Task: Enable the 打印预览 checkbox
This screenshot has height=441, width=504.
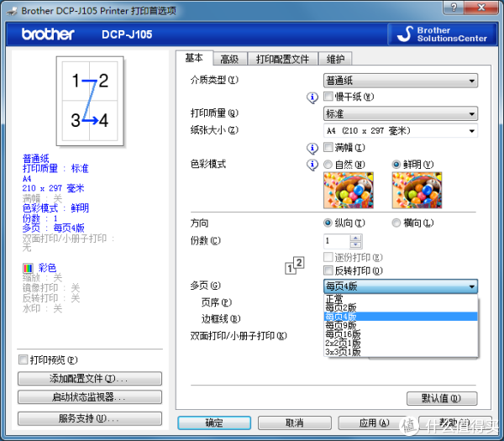Action: click(24, 360)
